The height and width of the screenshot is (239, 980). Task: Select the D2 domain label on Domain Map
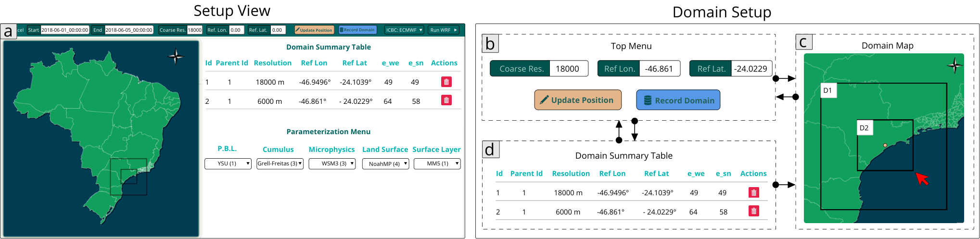pos(865,127)
